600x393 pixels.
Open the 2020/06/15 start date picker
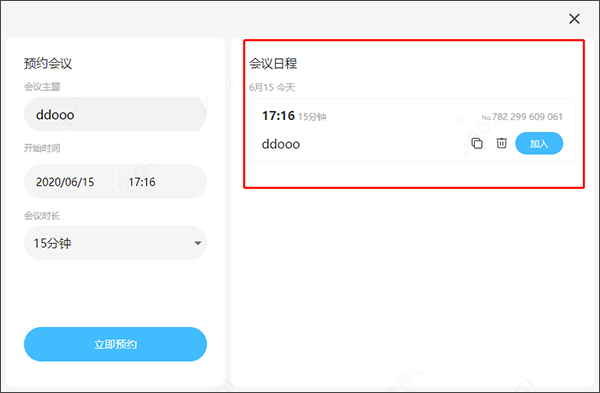70,182
